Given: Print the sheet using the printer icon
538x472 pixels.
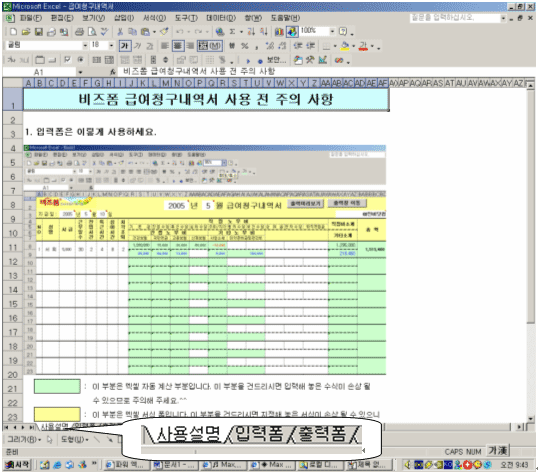Looking at the screenshot, I should pyautogui.click(x=79, y=32).
